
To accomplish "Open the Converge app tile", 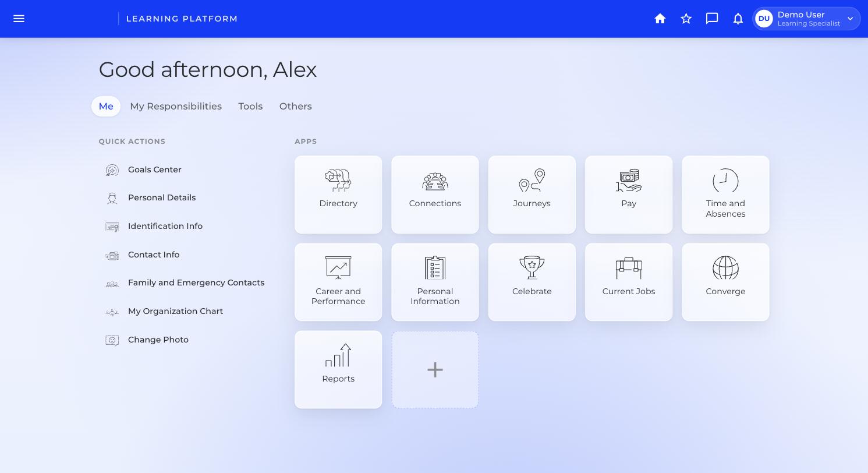I will point(725,282).
